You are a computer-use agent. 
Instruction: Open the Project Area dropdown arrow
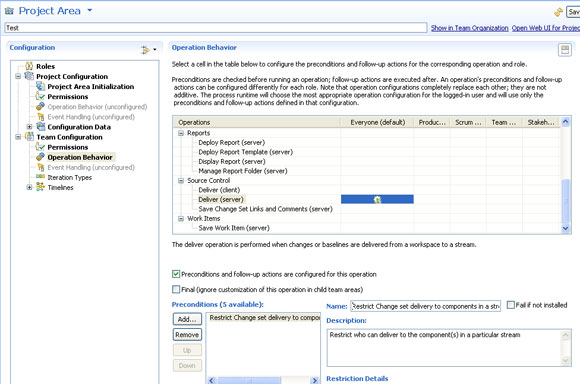(x=90, y=10)
